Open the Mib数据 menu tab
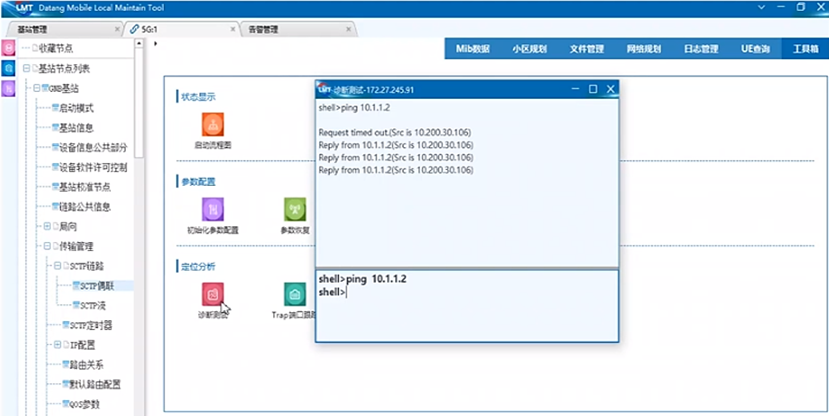This screenshot has height=416, width=829. point(473,49)
